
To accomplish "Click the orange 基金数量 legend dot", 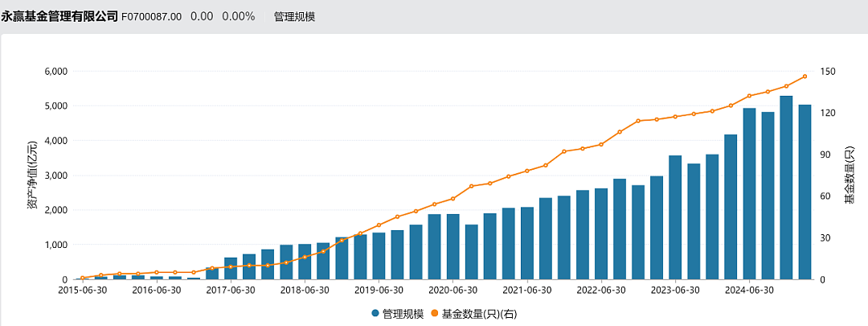I will tap(434, 314).
